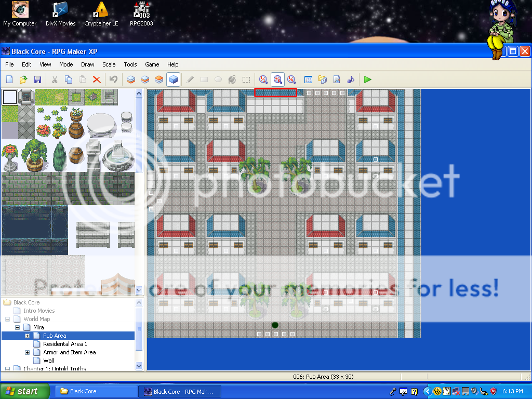Screen dimensions: 532x399
Task: Expand the Pub Area map node
Action: [x=28, y=336]
